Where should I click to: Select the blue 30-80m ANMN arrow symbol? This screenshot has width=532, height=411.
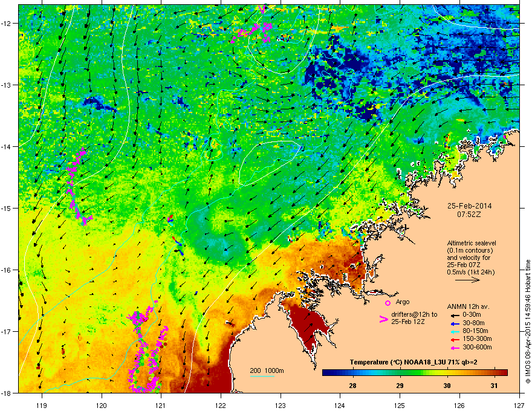tap(455, 323)
